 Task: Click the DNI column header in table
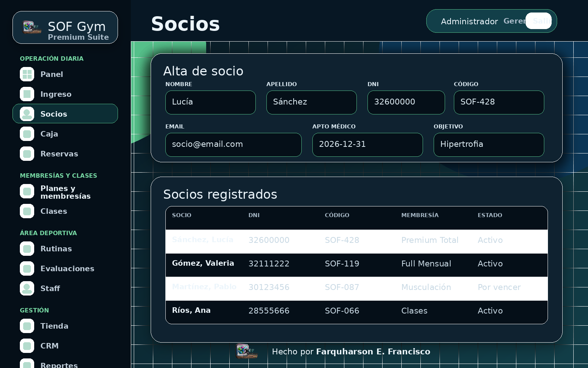coord(254,215)
